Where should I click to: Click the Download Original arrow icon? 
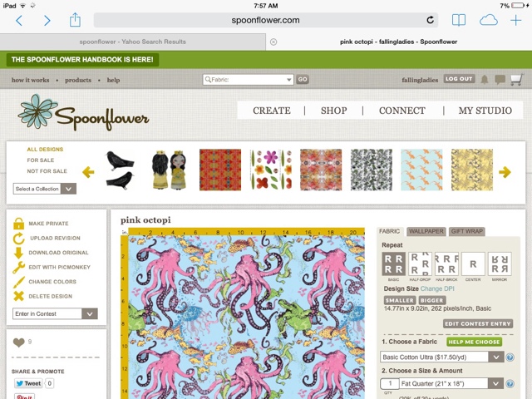click(18, 253)
